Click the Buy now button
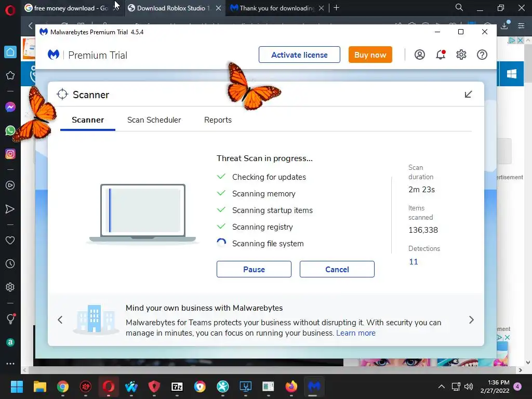The height and width of the screenshot is (399, 532). (x=370, y=55)
